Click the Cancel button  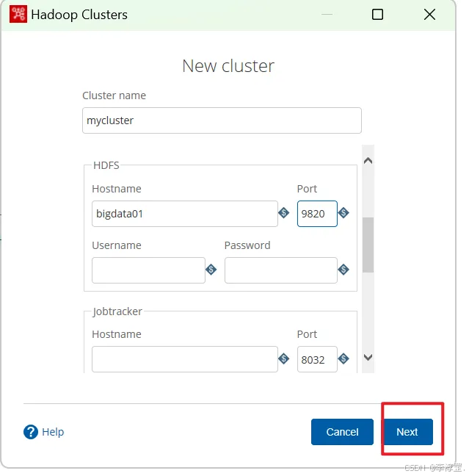point(342,432)
